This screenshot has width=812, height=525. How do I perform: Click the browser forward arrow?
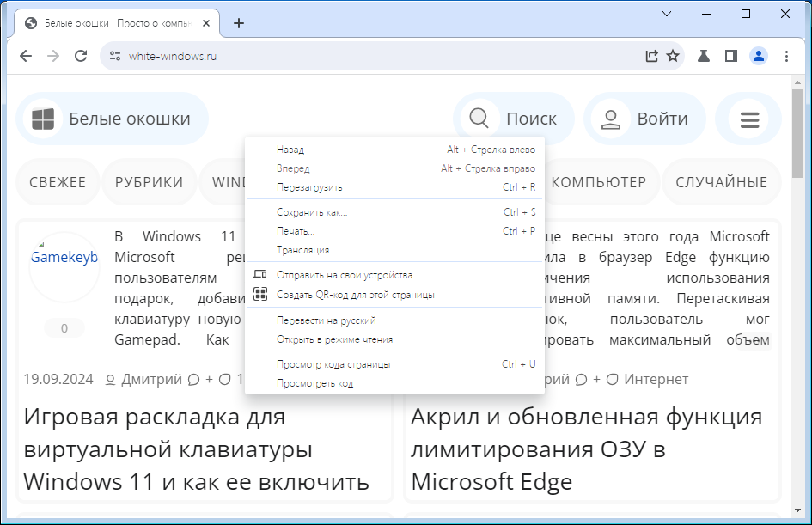tap(53, 56)
